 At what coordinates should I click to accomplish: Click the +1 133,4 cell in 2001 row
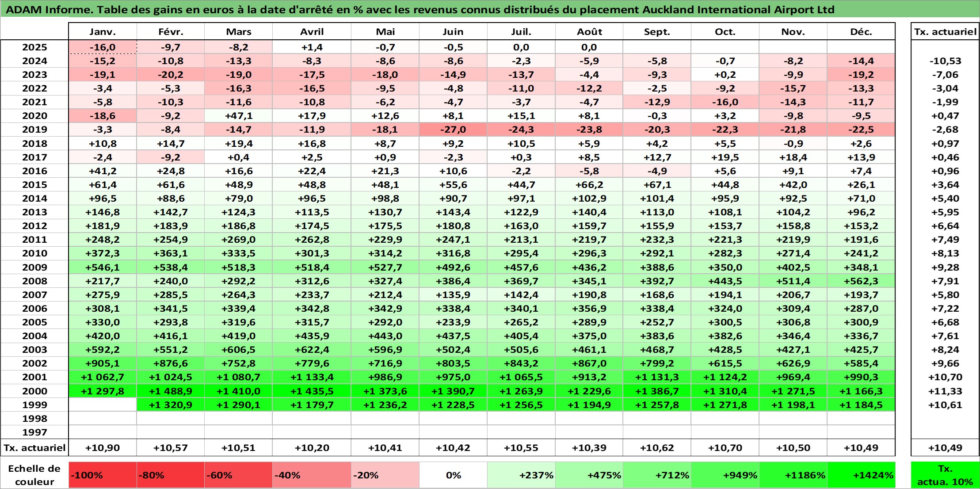click(312, 377)
